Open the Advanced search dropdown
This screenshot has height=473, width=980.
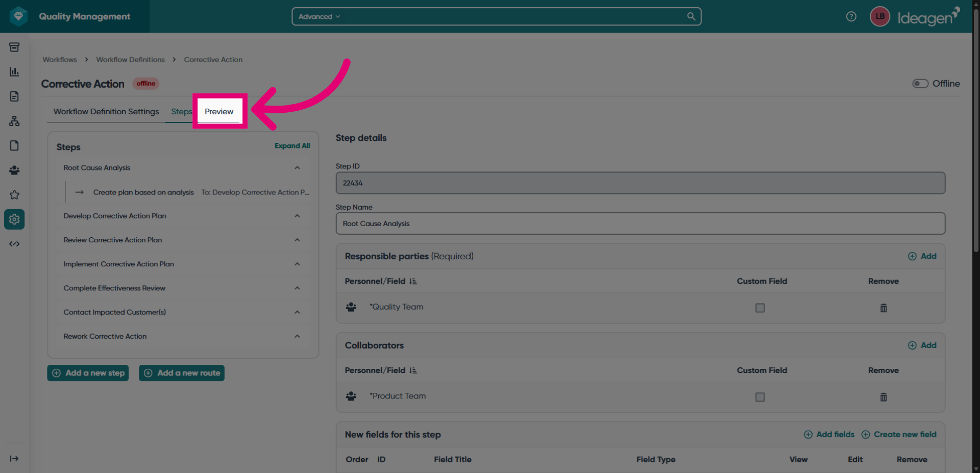click(319, 16)
